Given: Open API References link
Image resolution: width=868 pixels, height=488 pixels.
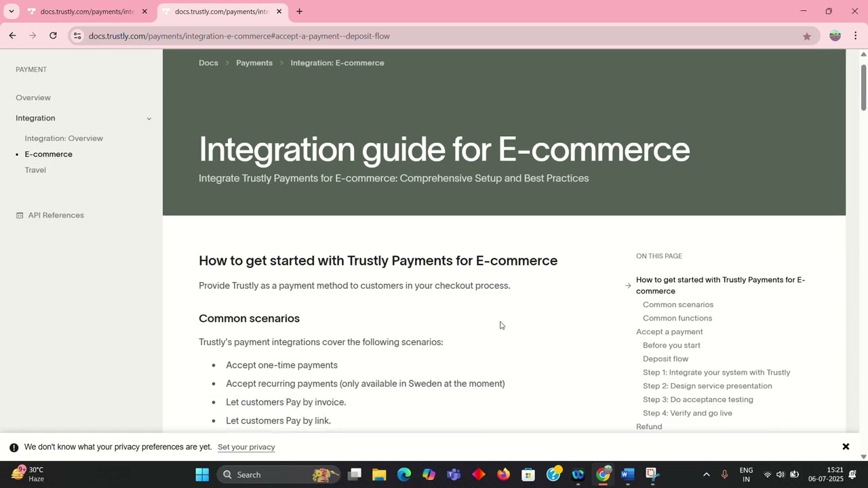Looking at the screenshot, I should tap(56, 216).
